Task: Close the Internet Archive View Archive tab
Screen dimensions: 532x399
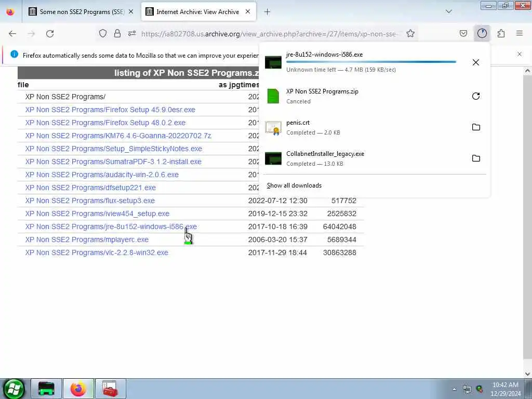Action: click(248, 11)
